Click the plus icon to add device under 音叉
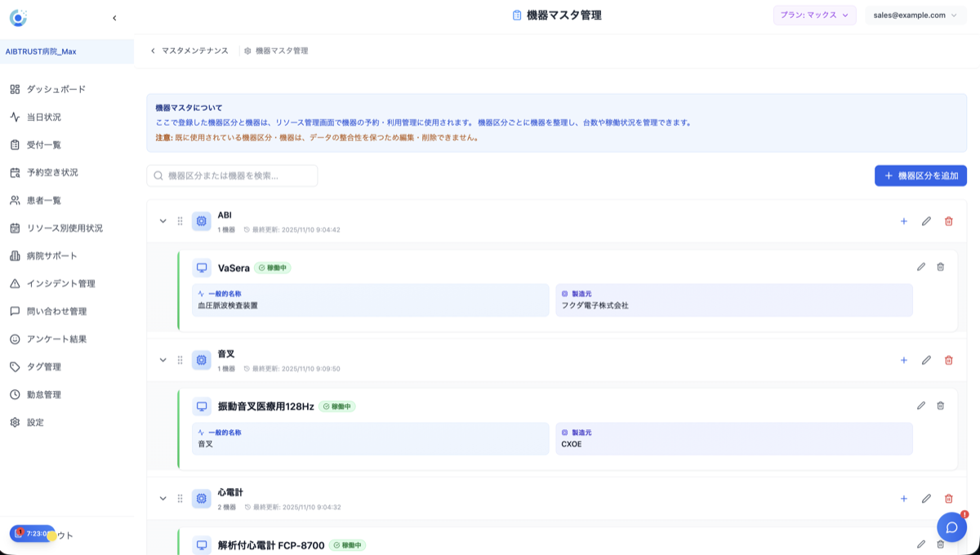Screen dimensions: 980x555 (903, 359)
